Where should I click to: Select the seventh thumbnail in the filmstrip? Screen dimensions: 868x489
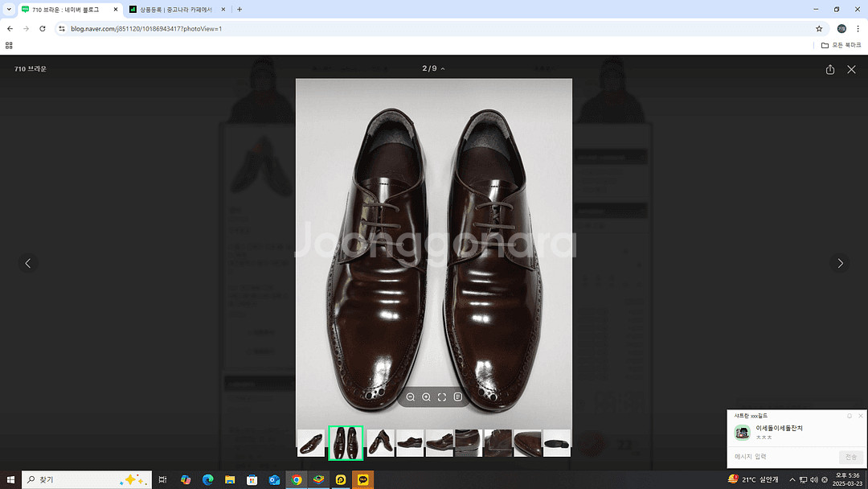497,443
